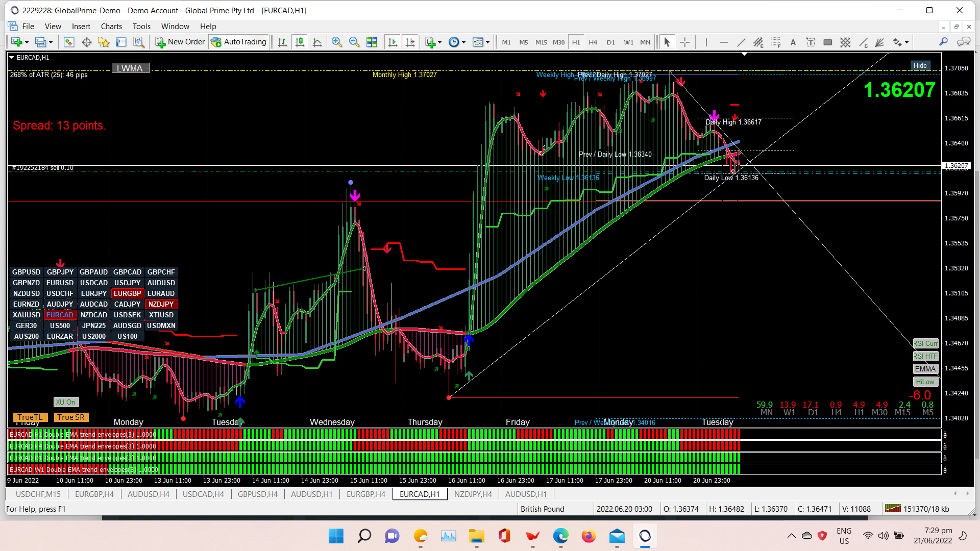The height and width of the screenshot is (551, 980).
Task: Select the EURGBP symbol button
Action: point(127,293)
